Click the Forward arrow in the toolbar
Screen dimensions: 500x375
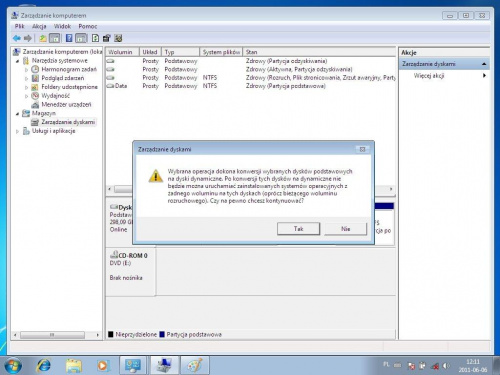[28, 38]
